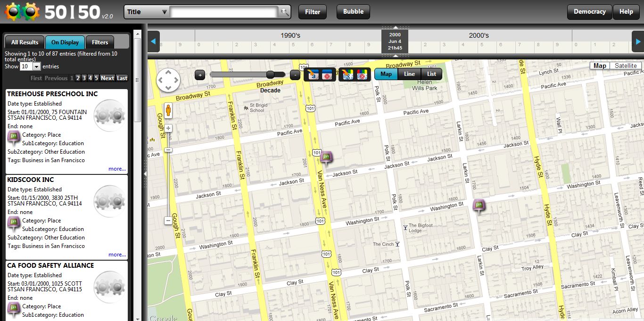The image size is (644, 321).
Task: Click Treehouse Preschool place category icon
Action: (14, 138)
